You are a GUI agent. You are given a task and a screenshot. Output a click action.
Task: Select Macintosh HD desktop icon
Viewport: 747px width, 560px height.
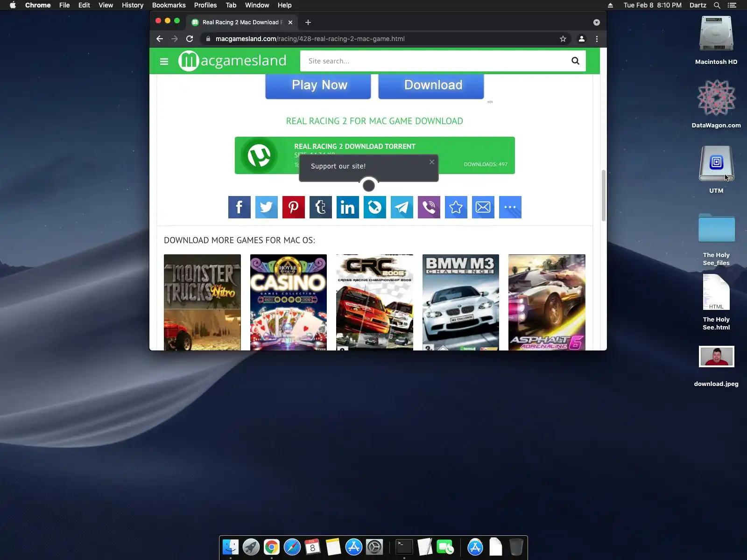[x=716, y=41]
